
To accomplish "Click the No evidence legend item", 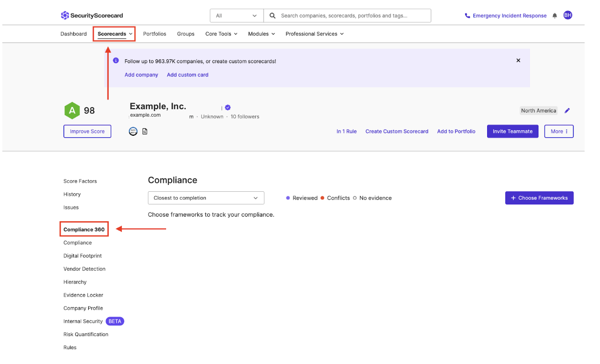I will pos(372,198).
